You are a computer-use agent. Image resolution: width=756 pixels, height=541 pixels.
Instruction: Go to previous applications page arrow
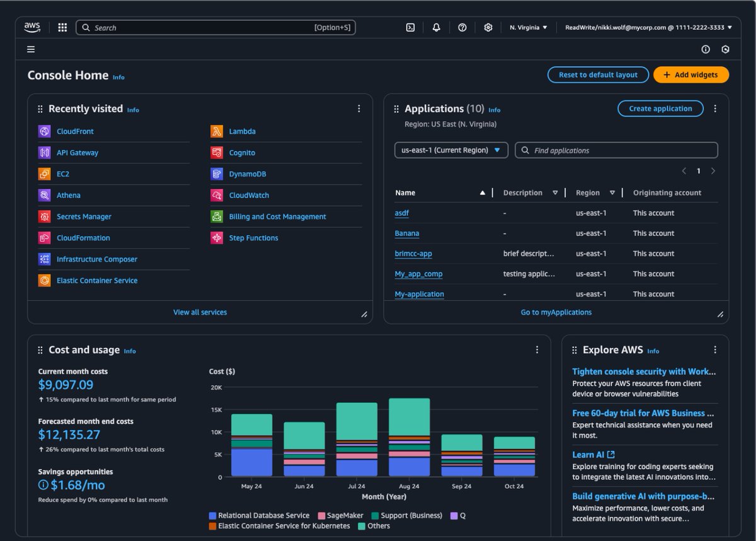pos(684,171)
